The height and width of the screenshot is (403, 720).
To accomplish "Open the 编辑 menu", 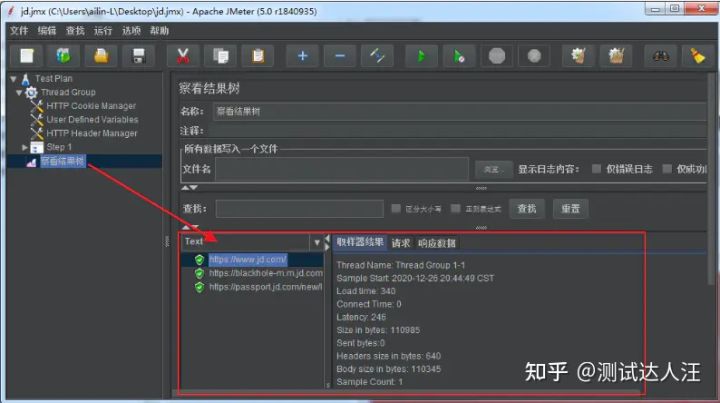I will pyautogui.click(x=47, y=31).
